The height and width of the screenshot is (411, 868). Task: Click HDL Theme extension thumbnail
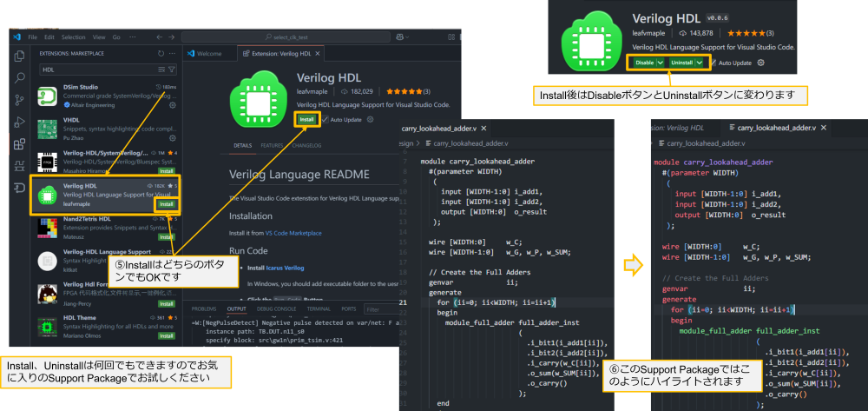tap(48, 327)
